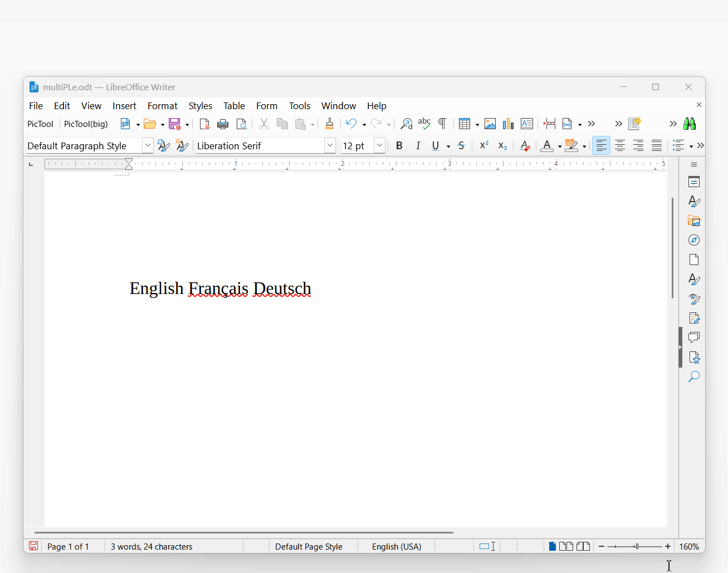
Task: Expand the Liberation Serif font list
Action: (x=330, y=145)
